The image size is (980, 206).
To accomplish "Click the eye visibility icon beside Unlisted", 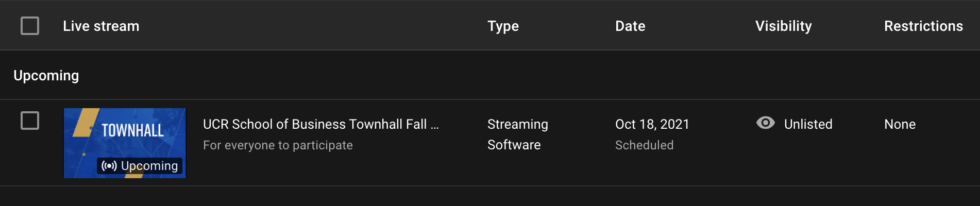I will (x=765, y=123).
